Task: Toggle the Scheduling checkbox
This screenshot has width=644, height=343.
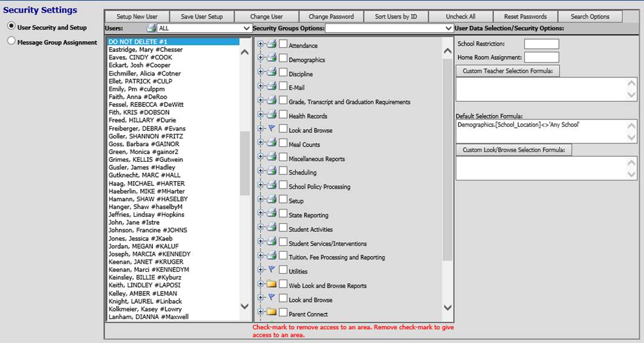Action: [283, 171]
